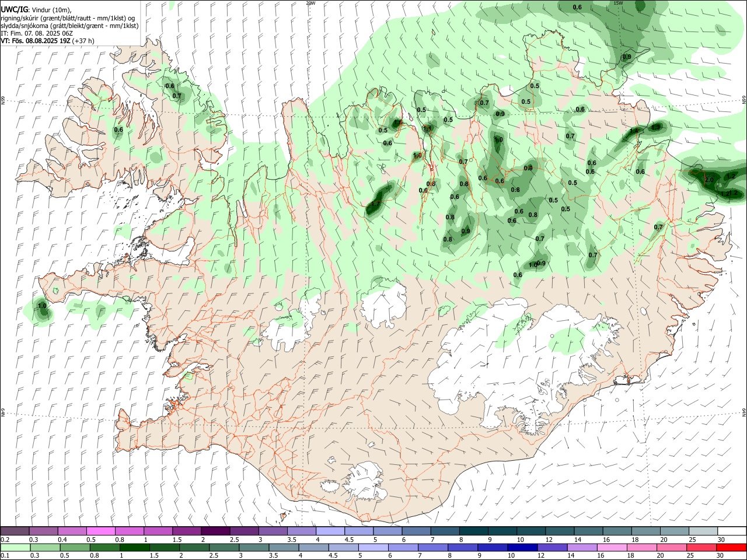Pick the medium green rain swatch between 0.5 and 0.8

(74, 547)
